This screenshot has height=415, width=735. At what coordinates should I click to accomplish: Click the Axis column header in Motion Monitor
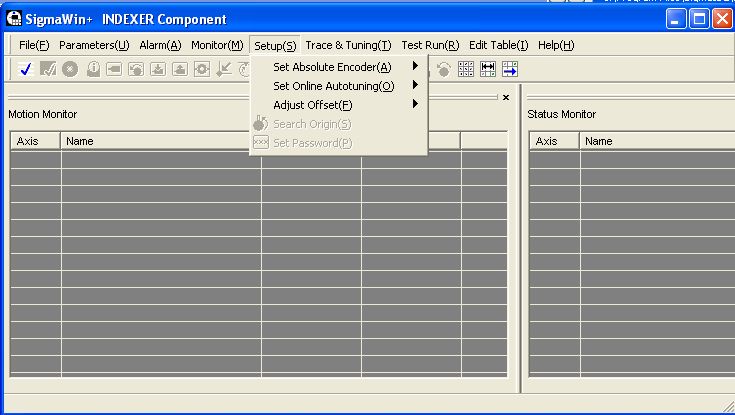[x=36, y=141]
